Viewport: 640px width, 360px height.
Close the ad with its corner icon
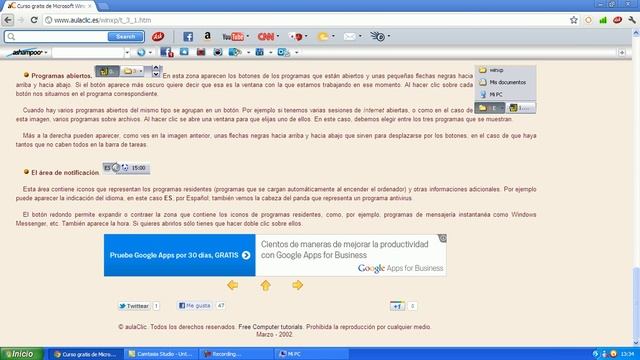(x=442, y=238)
